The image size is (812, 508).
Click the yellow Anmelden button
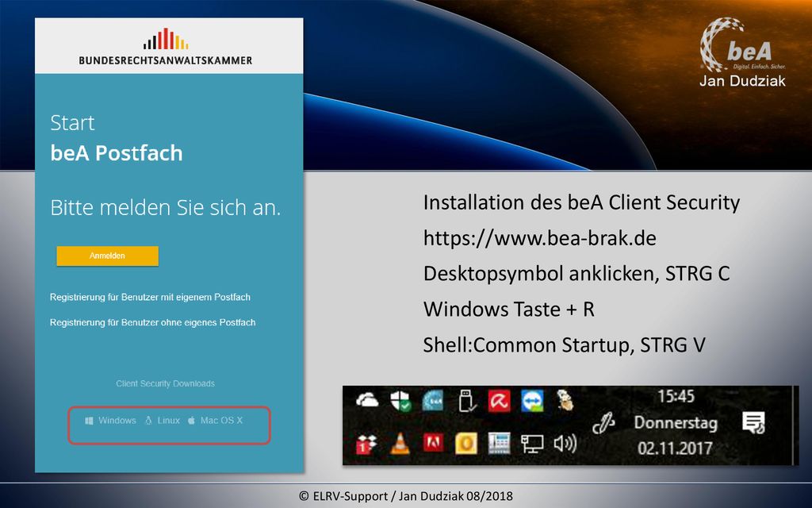pos(107,256)
